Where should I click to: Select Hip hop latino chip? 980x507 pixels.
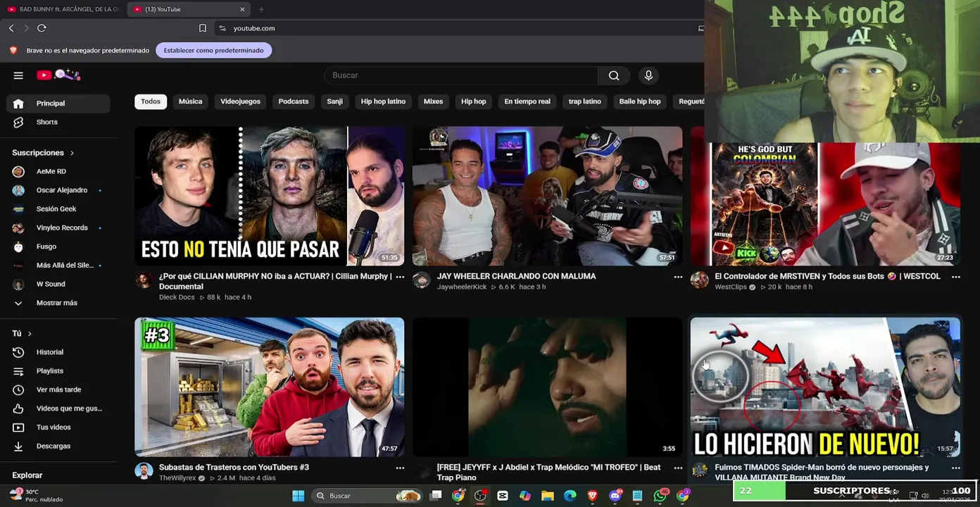click(x=383, y=101)
